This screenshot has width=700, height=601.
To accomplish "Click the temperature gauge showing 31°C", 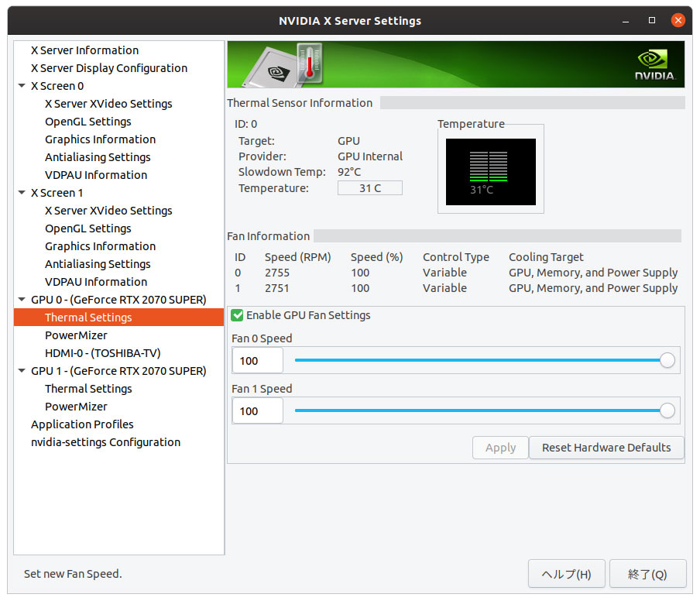I will tap(491, 172).
